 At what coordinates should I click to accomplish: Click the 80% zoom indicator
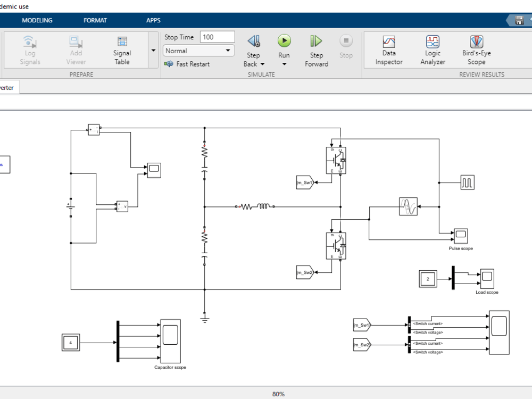(277, 394)
